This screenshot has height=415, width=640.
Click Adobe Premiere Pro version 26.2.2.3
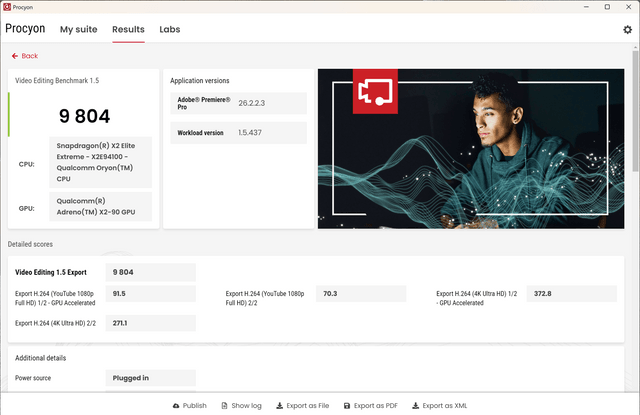pos(251,103)
